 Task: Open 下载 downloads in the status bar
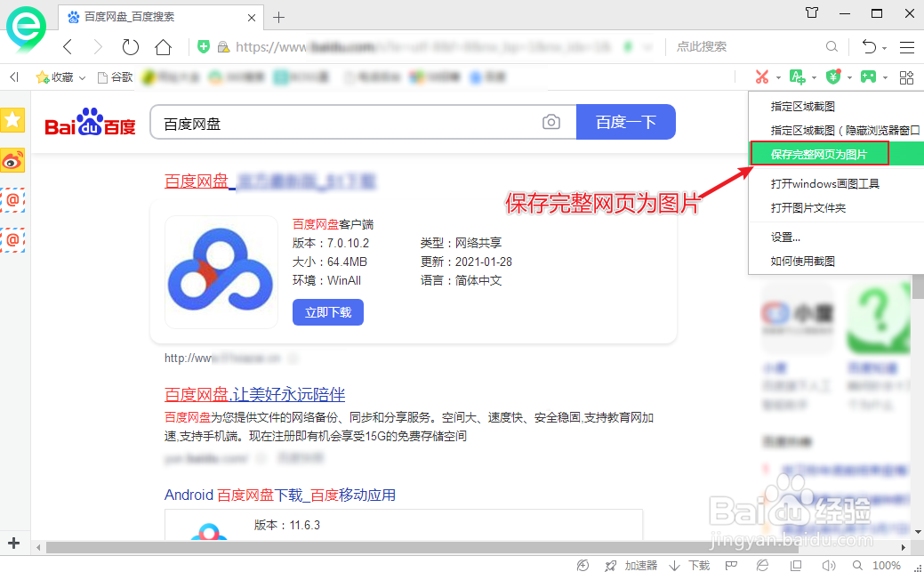(690, 566)
